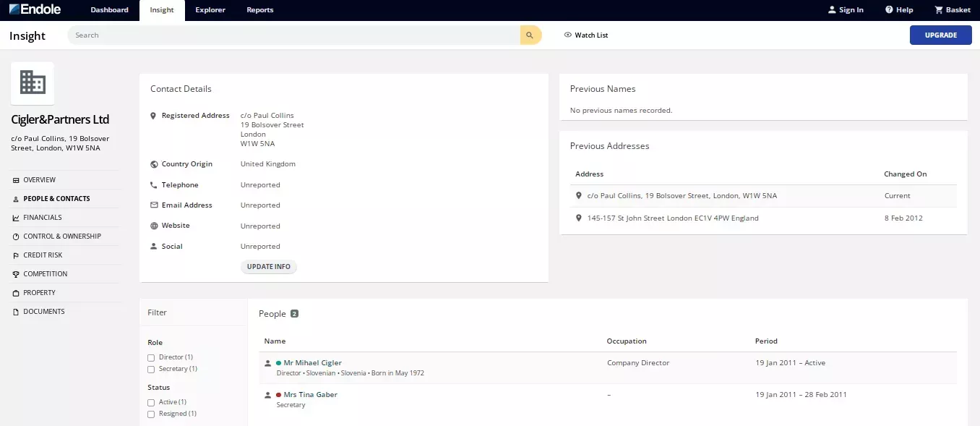The image size is (980, 426).
Task: Check the Active status filter
Action: click(151, 402)
